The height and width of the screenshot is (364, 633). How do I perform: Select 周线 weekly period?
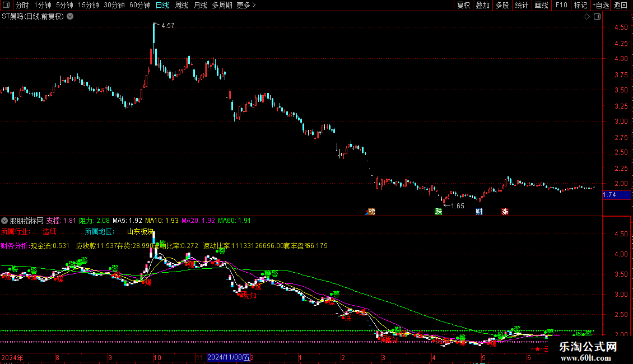(x=181, y=5)
